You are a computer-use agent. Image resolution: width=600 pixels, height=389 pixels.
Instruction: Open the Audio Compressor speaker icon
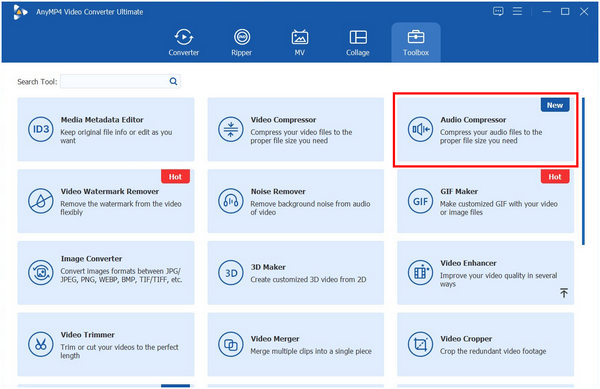(420, 129)
